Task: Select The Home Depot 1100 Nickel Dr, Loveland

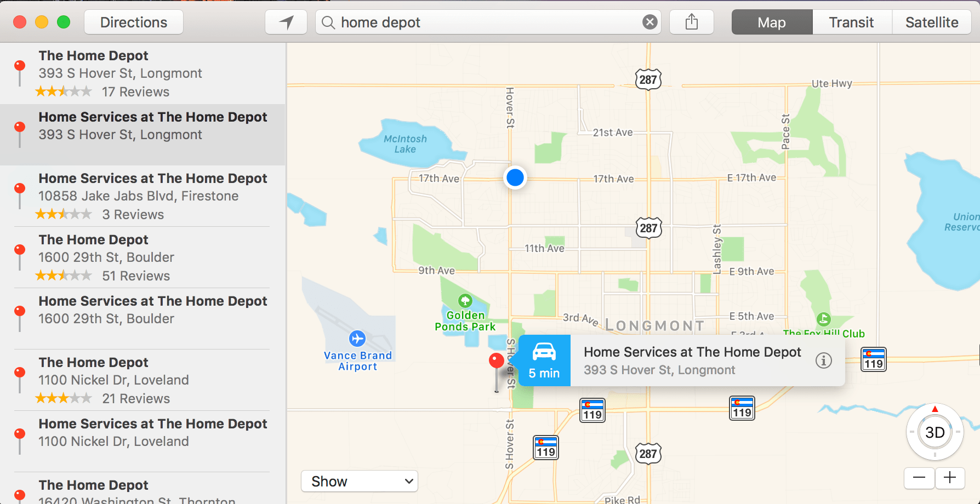Action: point(143,380)
